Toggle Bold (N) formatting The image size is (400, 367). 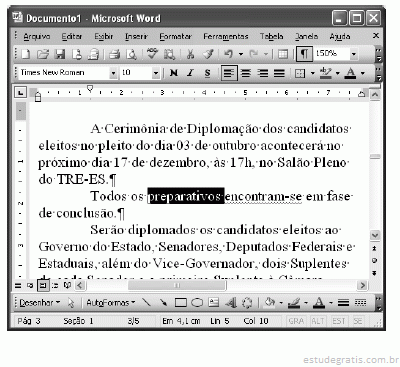174,73
